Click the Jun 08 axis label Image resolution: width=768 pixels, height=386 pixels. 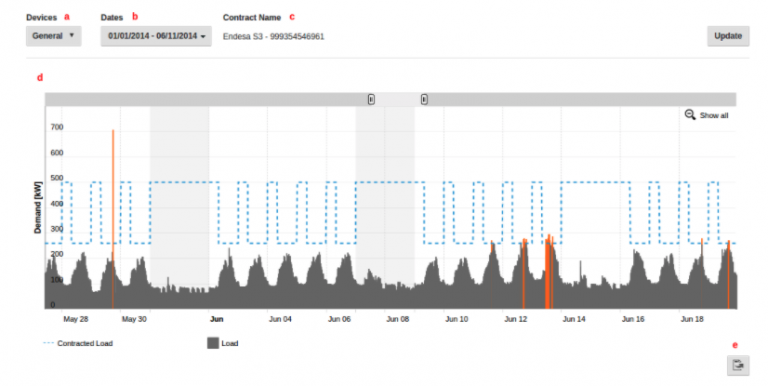coord(398,319)
